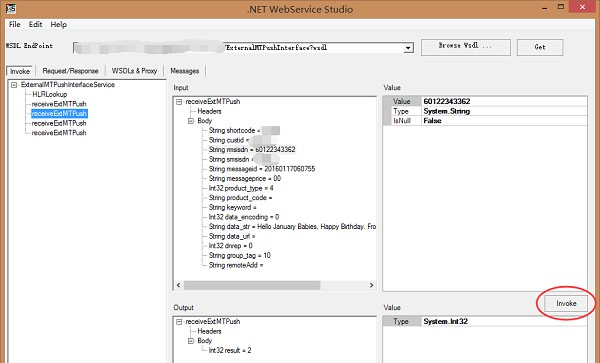Select String group_tag = 10 row
The height and width of the screenshot is (363, 600).
(x=240, y=255)
